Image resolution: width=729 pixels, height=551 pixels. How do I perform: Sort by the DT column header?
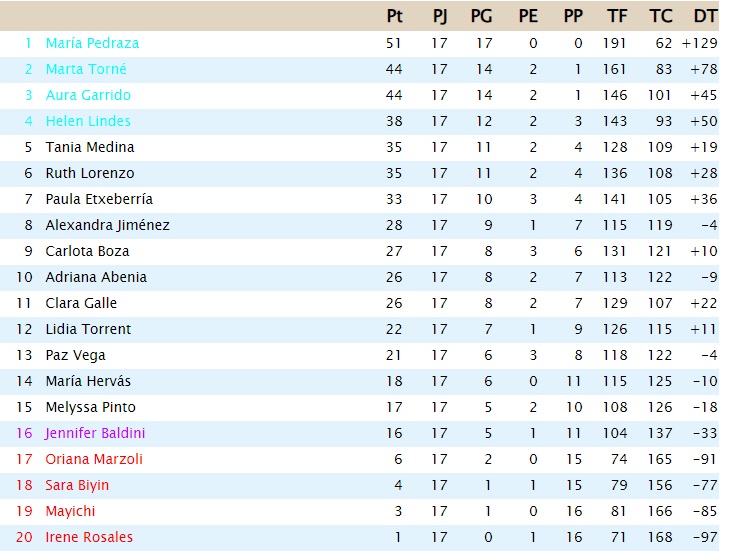[x=705, y=16]
